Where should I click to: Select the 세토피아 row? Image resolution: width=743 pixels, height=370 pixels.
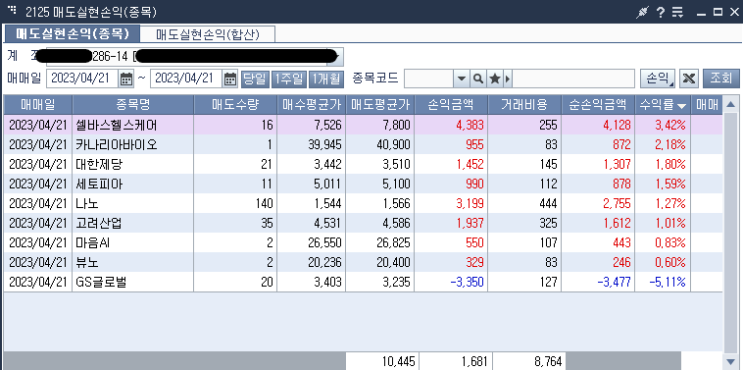point(363,184)
